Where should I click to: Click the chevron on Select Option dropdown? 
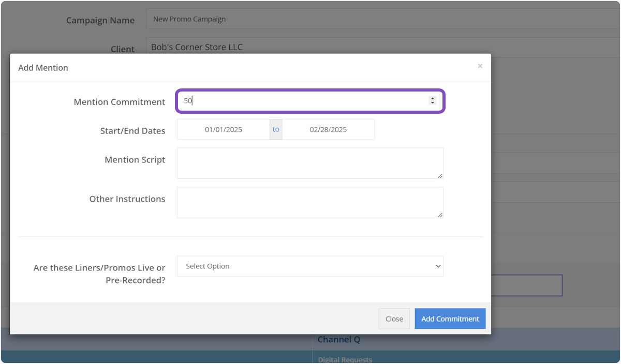[438, 266]
